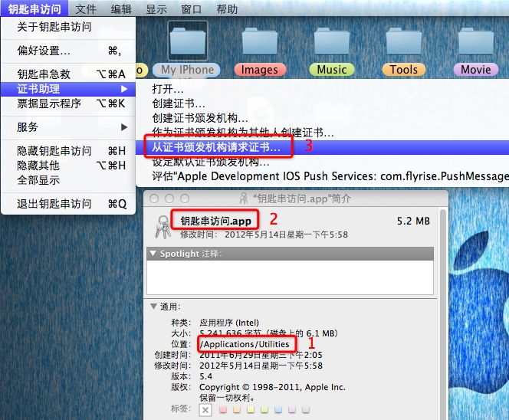
Task: Open the Tools folder icon
Action: pos(404,42)
